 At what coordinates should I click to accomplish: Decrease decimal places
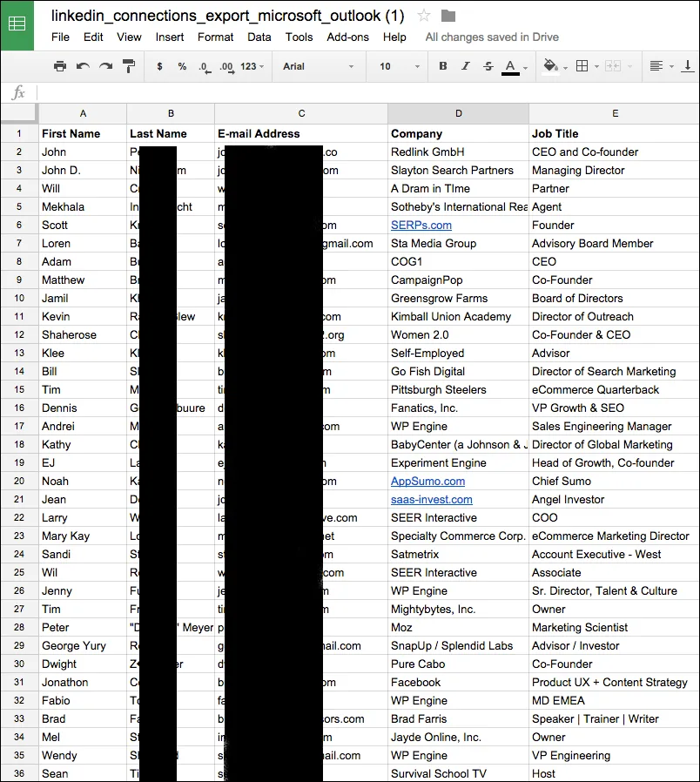click(205, 67)
